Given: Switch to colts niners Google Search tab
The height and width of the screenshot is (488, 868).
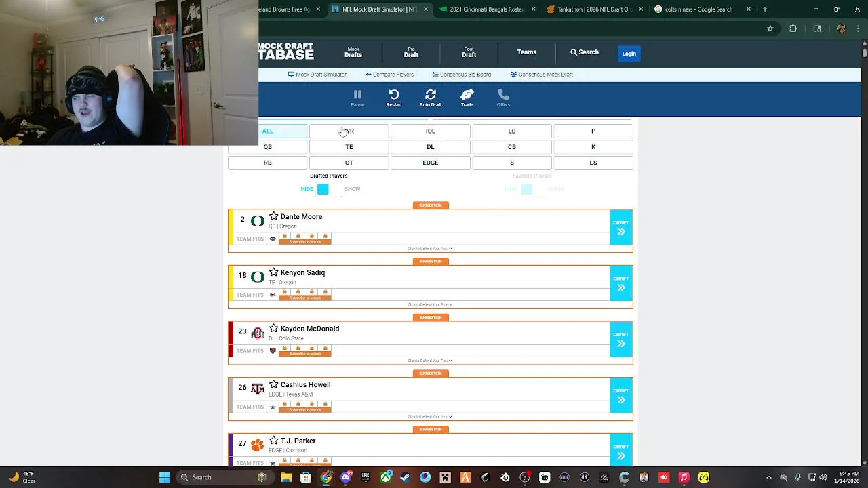Looking at the screenshot, I should (703, 9).
